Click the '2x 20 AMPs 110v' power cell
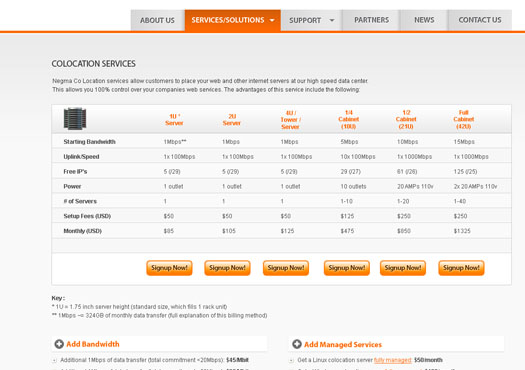 click(475, 186)
